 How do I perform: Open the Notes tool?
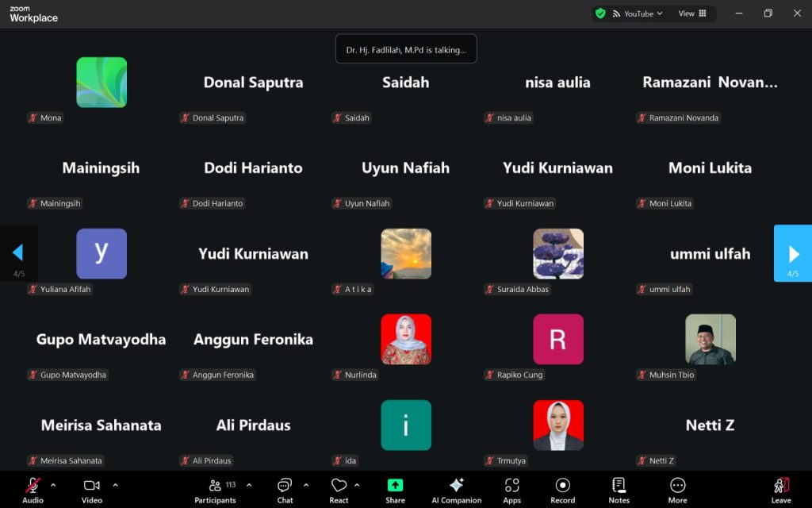coord(619,490)
